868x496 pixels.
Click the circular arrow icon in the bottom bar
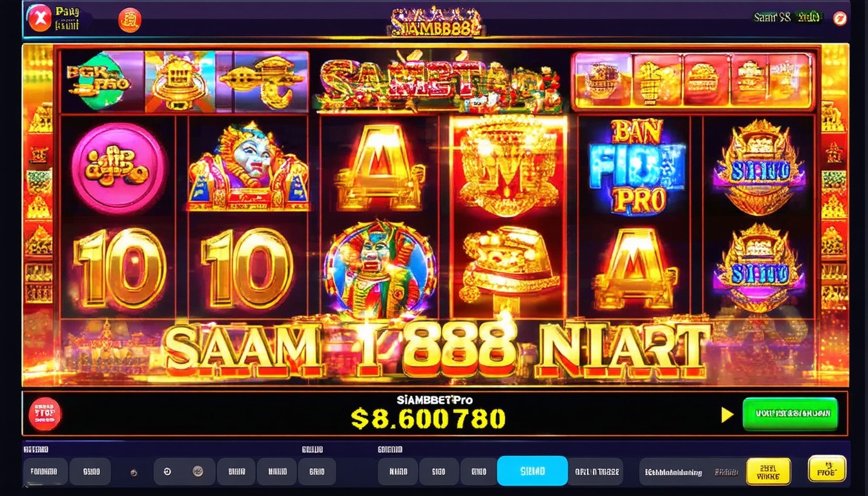point(167,472)
